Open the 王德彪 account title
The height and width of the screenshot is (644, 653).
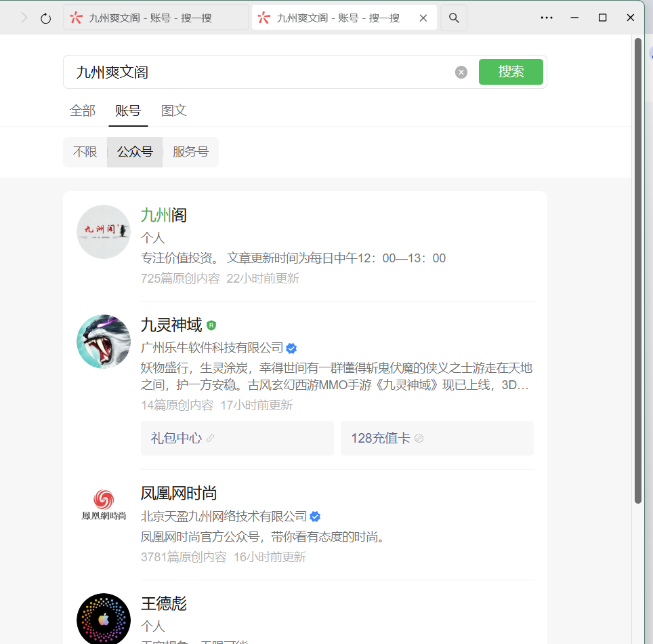tap(164, 603)
